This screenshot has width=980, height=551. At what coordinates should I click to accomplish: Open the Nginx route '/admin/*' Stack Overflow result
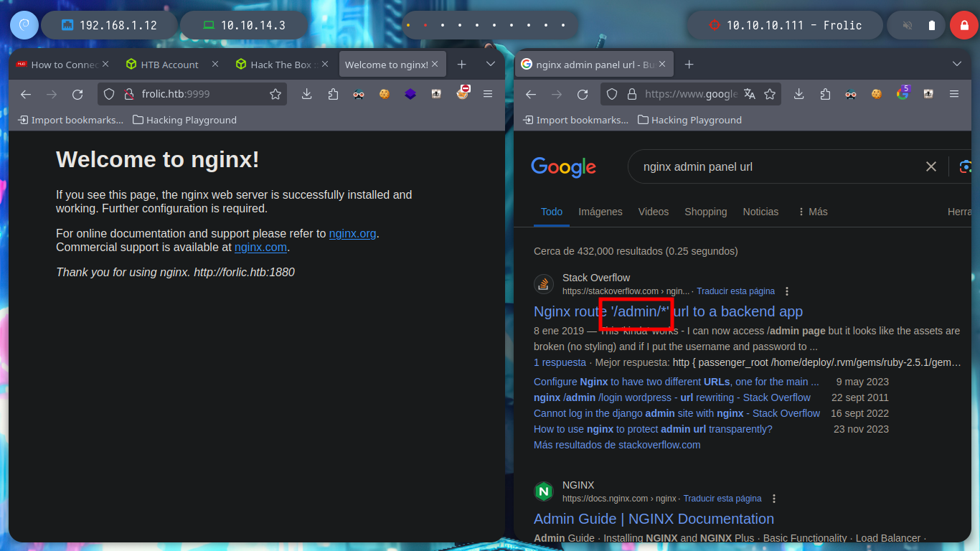pos(668,311)
